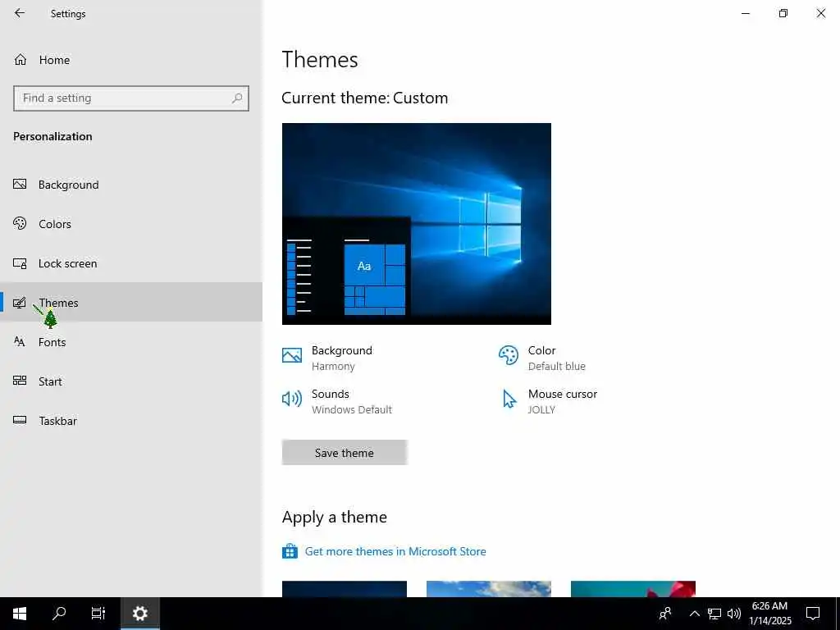Click the Save theme button
The height and width of the screenshot is (630, 840).
(x=345, y=453)
